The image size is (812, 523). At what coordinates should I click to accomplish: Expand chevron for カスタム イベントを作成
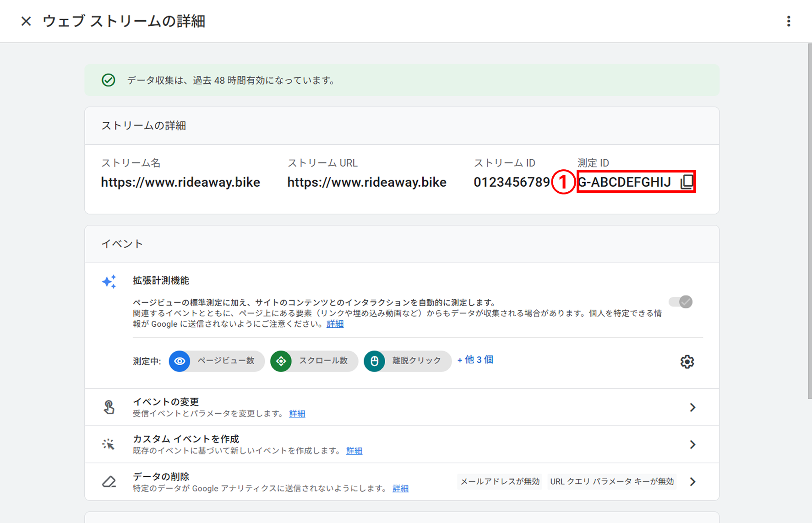pyautogui.click(x=692, y=444)
